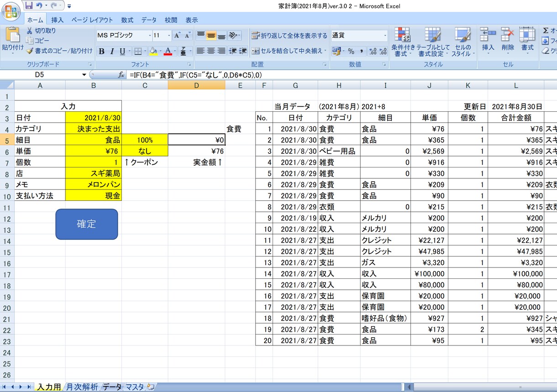
Task: Click the blue 確定 button
Action: click(x=87, y=224)
